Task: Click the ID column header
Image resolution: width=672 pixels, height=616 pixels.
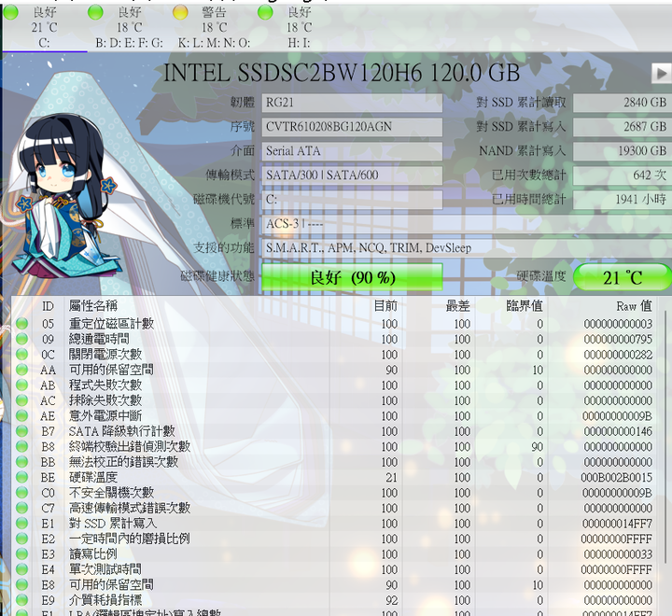Action: pyautogui.click(x=48, y=306)
